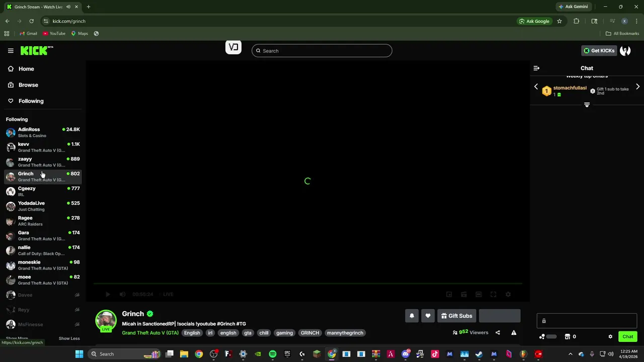
Task: Click the gaming tag
Action: pos(284,333)
